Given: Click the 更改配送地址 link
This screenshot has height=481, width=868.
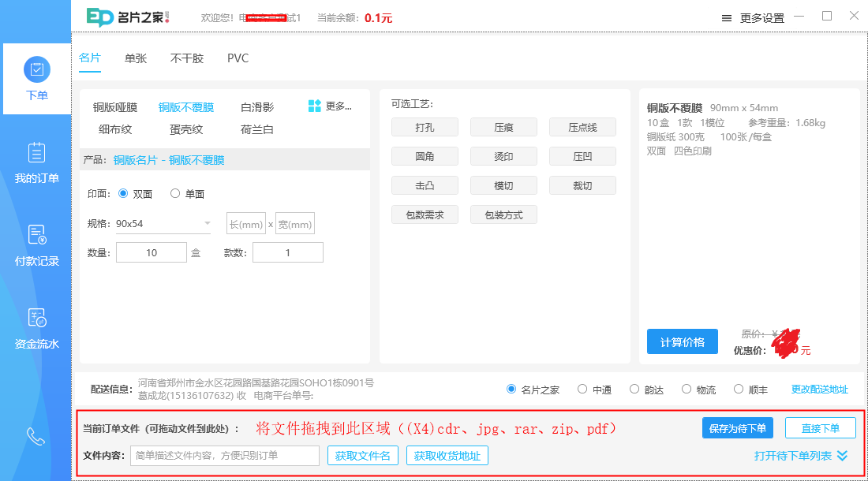Looking at the screenshot, I should click(819, 390).
